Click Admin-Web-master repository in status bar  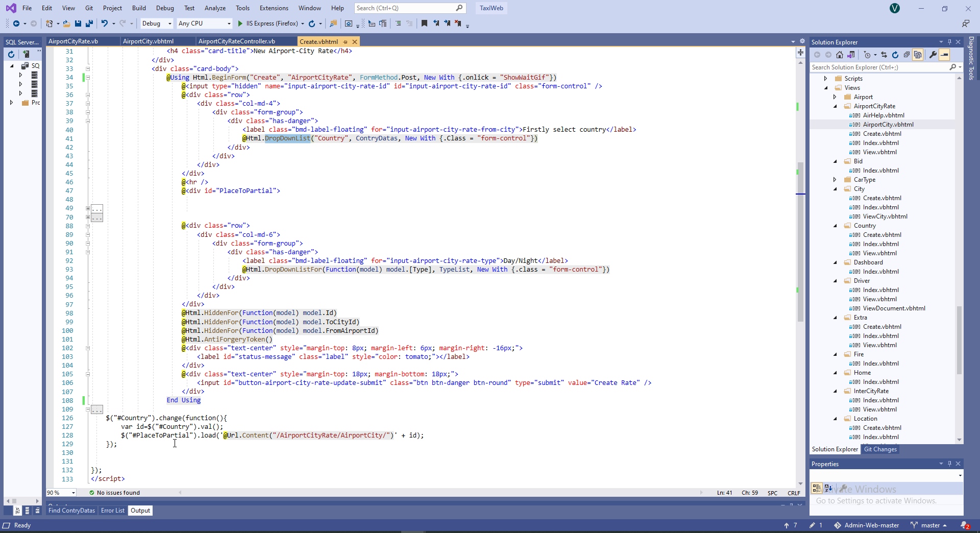click(x=867, y=525)
